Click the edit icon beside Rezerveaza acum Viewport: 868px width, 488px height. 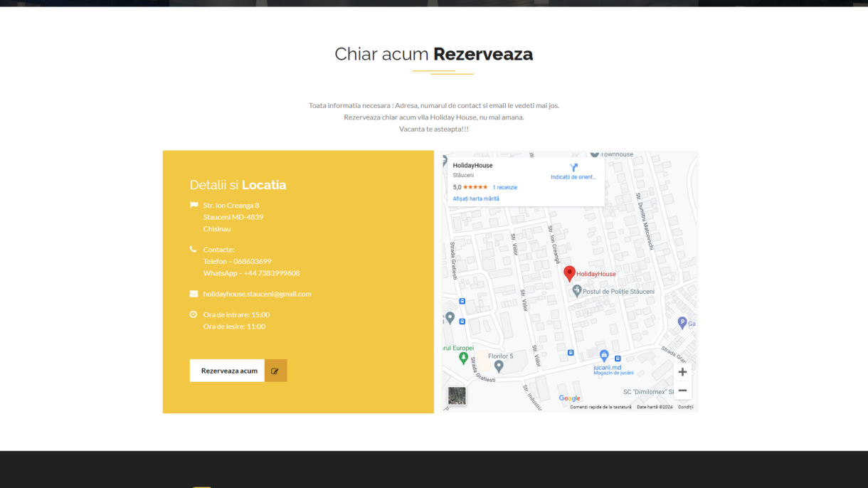coord(275,371)
